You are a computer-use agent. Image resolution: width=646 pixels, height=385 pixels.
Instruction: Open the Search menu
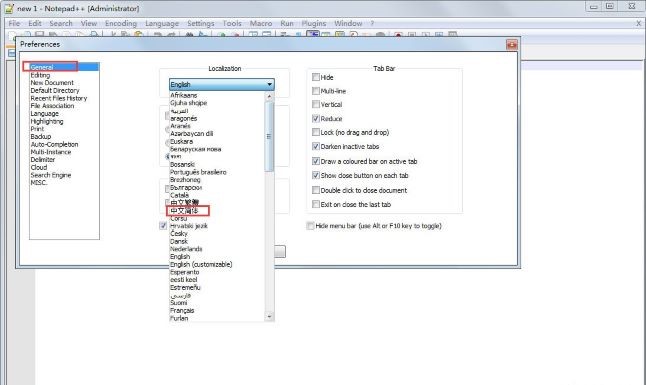(61, 23)
